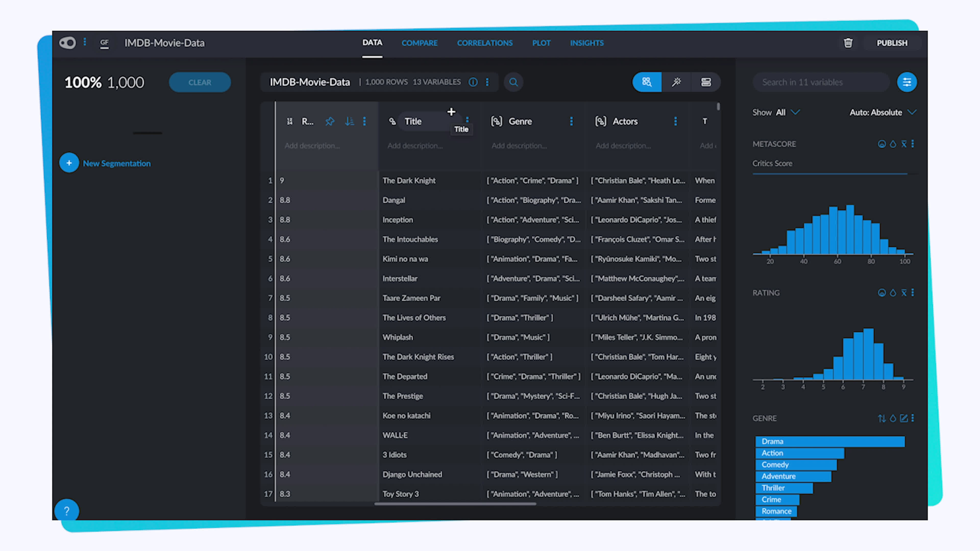Image resolution: width=980 pixels, height=551 pixels.
Task: Open dataset options menu dots
Action: (487, 82)
